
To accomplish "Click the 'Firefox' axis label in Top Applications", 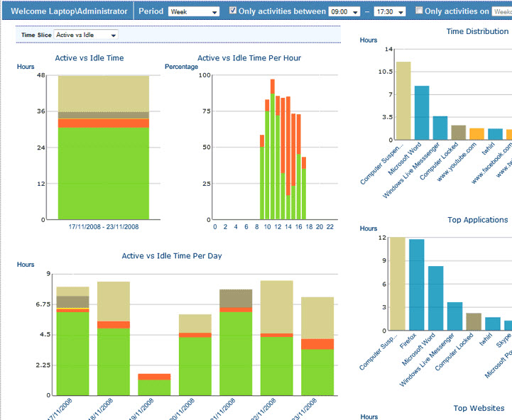I will (408, 341).
